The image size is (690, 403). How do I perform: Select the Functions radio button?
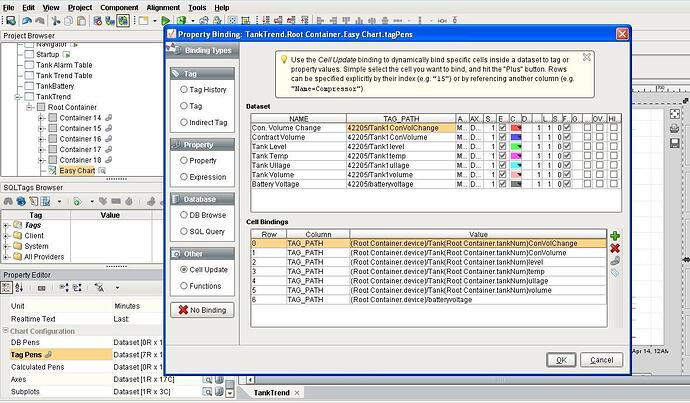[x=184, y=286]
